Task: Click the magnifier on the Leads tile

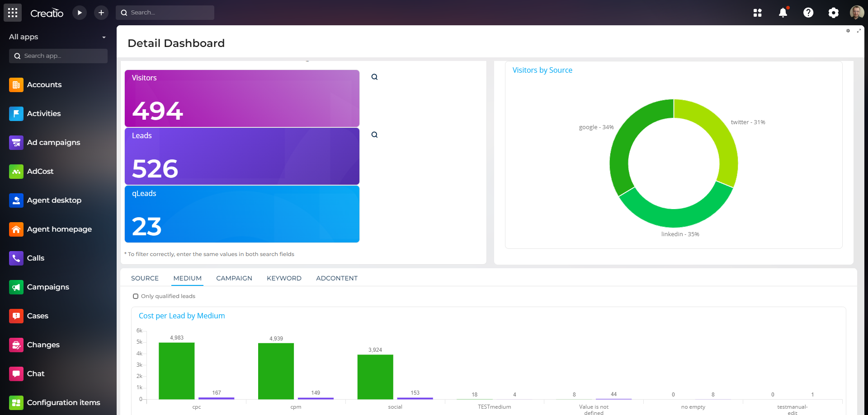Action: [x=374, y=134]
